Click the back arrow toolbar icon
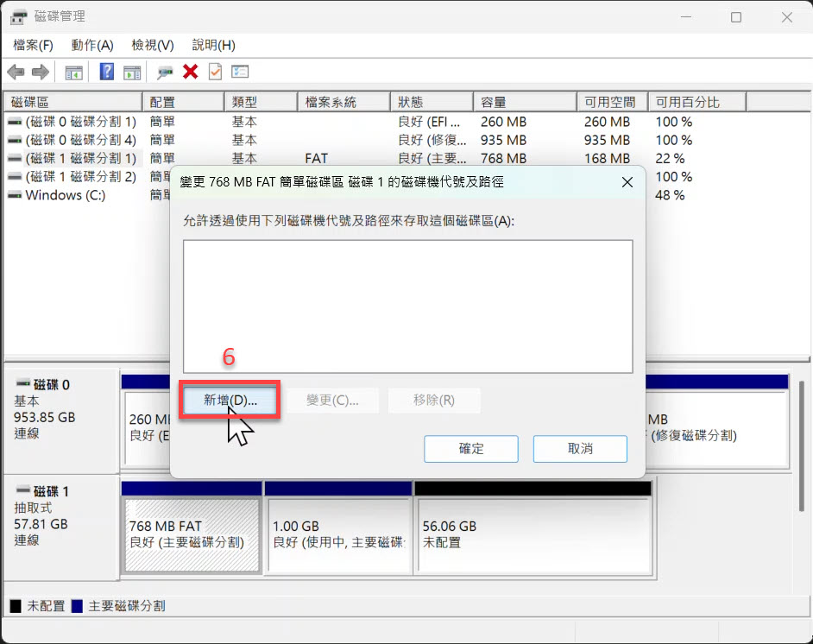Image resolution: width=813 pixels, height=644 pixels. click(x=16, y=72)
